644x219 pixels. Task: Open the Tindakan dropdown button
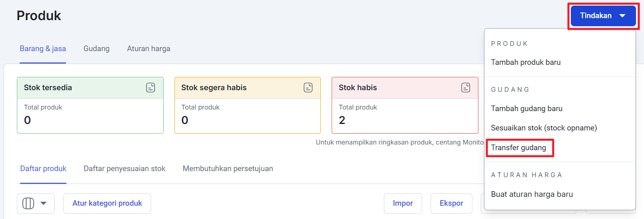pyautogui.click(x=603, y=16)
